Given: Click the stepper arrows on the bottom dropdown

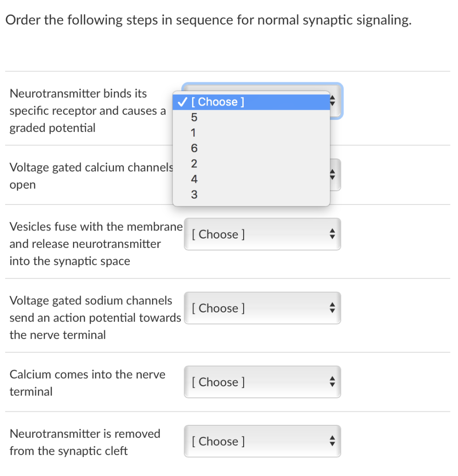Looking at the screenshot, I should 332,441.
